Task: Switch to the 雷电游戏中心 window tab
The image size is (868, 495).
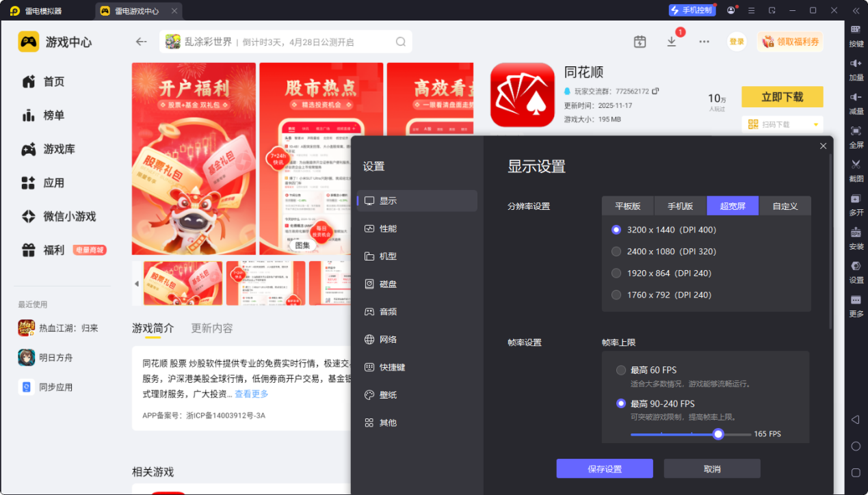Action: click(137, 10)
